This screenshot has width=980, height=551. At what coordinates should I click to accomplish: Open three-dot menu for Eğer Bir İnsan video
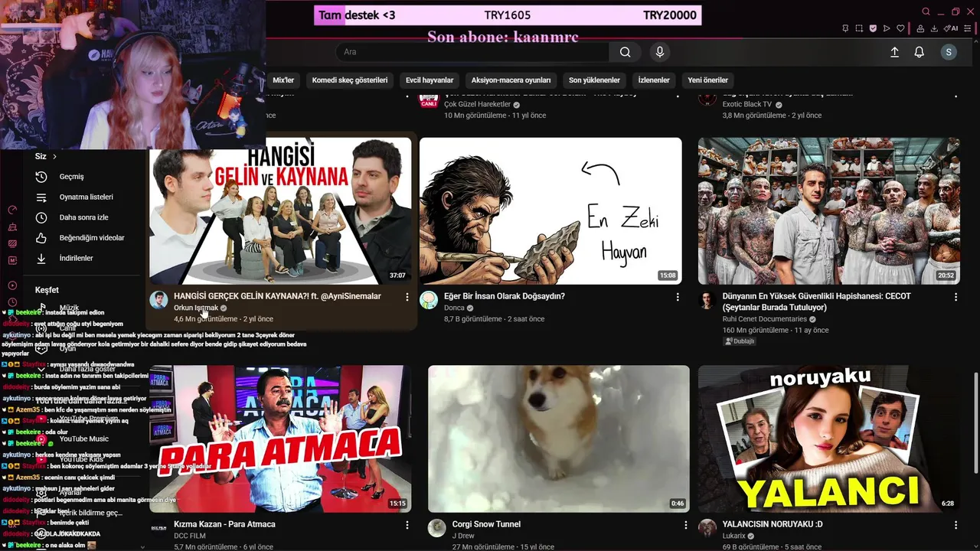(678, 297)
